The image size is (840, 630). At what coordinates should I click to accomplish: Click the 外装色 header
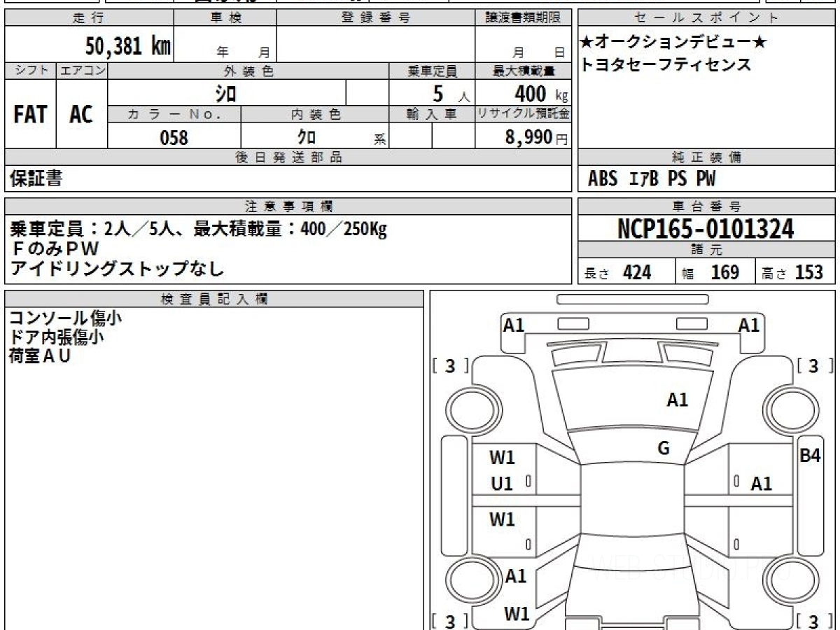(x=248, y=71)
